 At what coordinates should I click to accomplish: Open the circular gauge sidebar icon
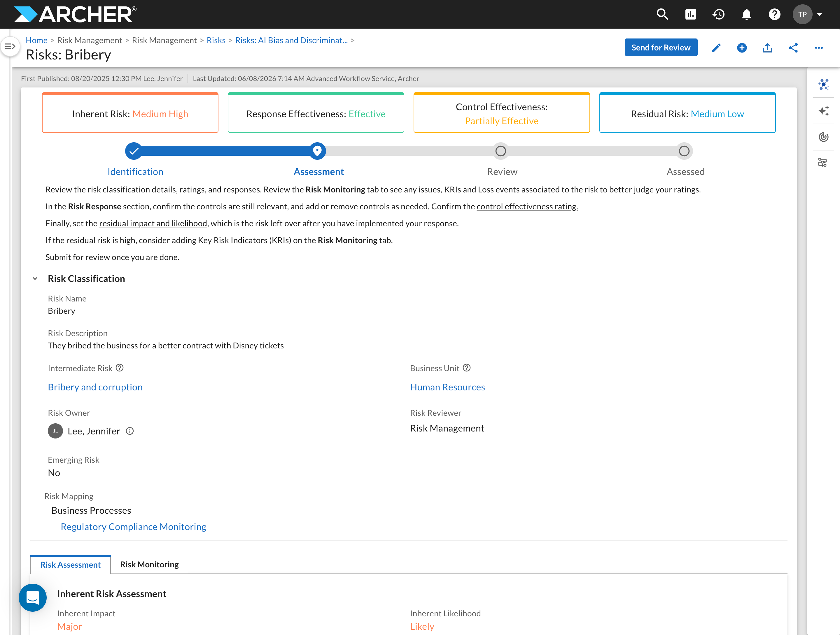823,137
